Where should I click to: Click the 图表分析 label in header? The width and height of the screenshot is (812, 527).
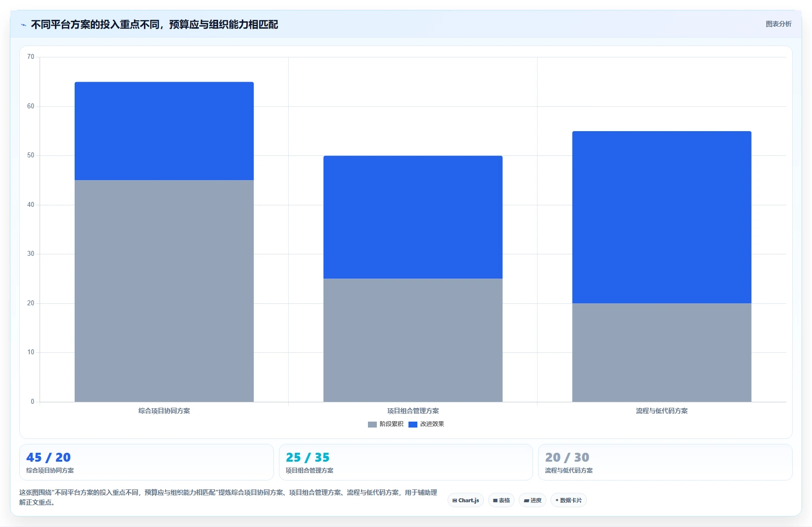778,24
